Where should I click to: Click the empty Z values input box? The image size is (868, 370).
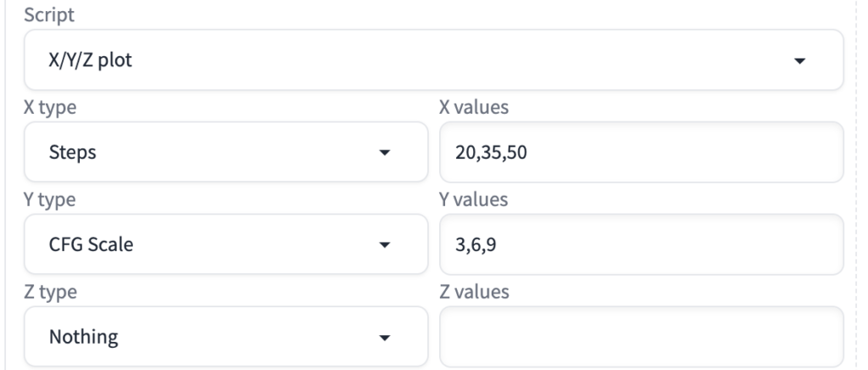641,337
